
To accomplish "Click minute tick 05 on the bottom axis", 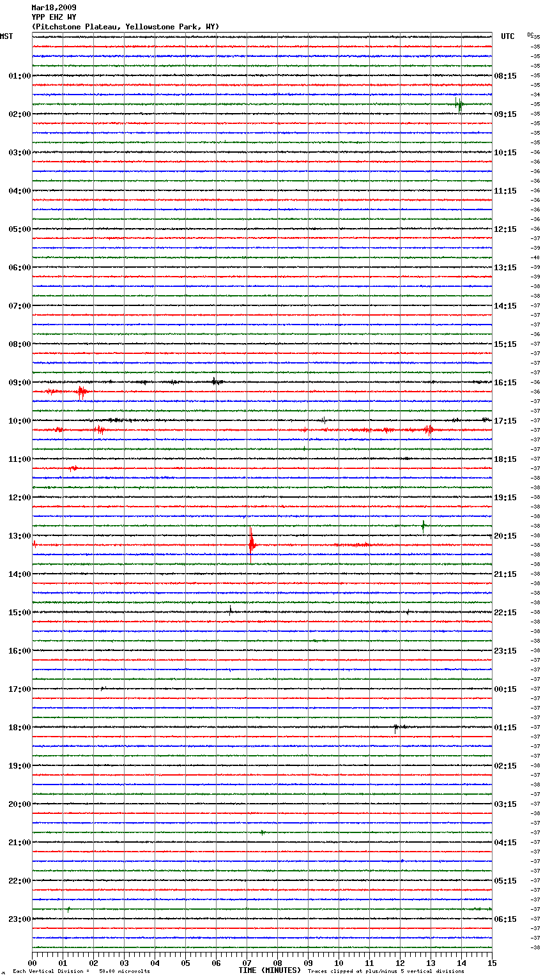I will click(x=185, y=963).
